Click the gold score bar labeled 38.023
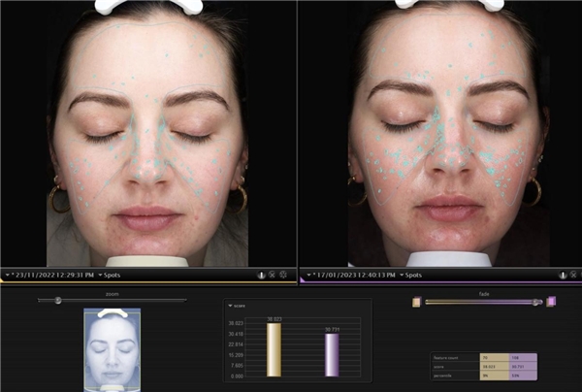This screenshot has width=582, height=392. coord(274,349)
